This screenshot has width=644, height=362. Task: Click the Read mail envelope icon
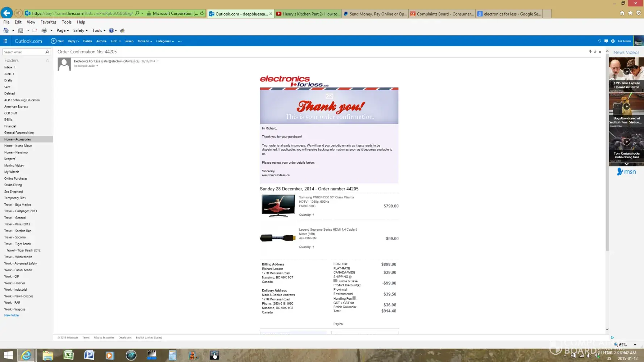(x=35, y=31)
